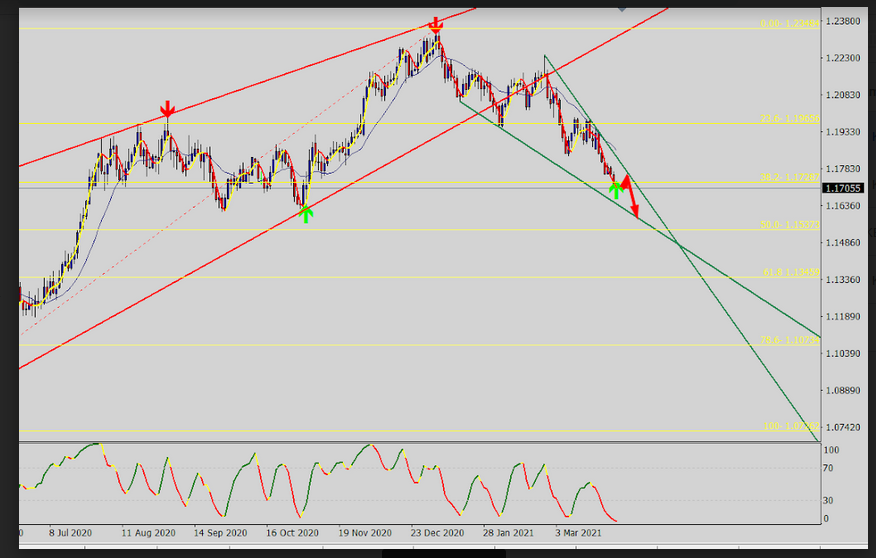
Task: Click the 1.23800 price on the scale
Action: [x=841, y=21]
